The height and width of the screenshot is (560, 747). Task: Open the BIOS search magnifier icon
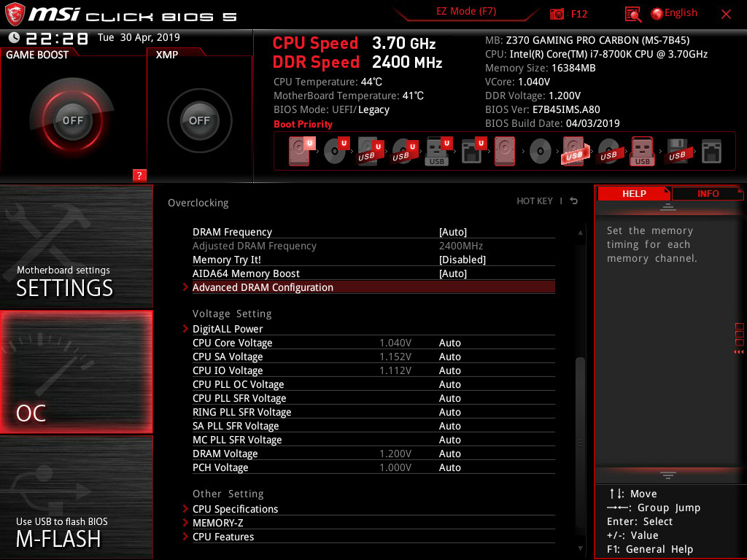[x=632, y=15]
